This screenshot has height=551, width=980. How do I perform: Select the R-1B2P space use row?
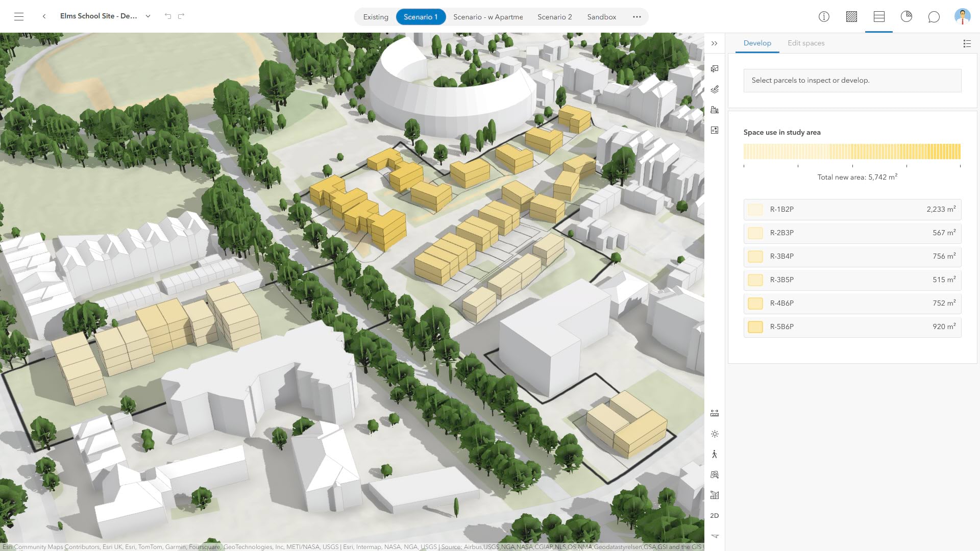pyautogui.click(x=852, y=210)
